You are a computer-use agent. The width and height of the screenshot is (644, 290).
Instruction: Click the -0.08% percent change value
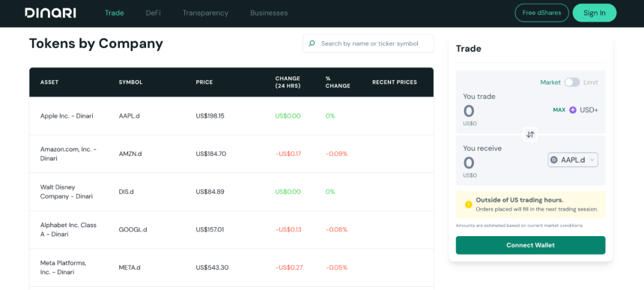pos(337,229)
